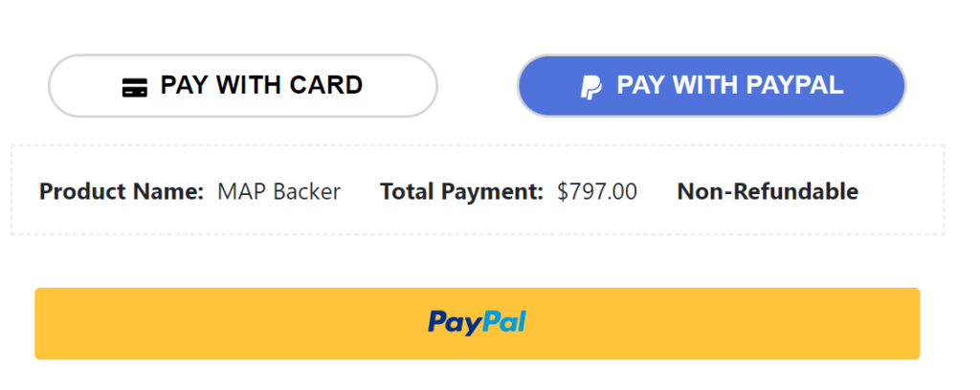
Task: Click the PayPal logo on yellow button
Action: [x=477, y=323]
